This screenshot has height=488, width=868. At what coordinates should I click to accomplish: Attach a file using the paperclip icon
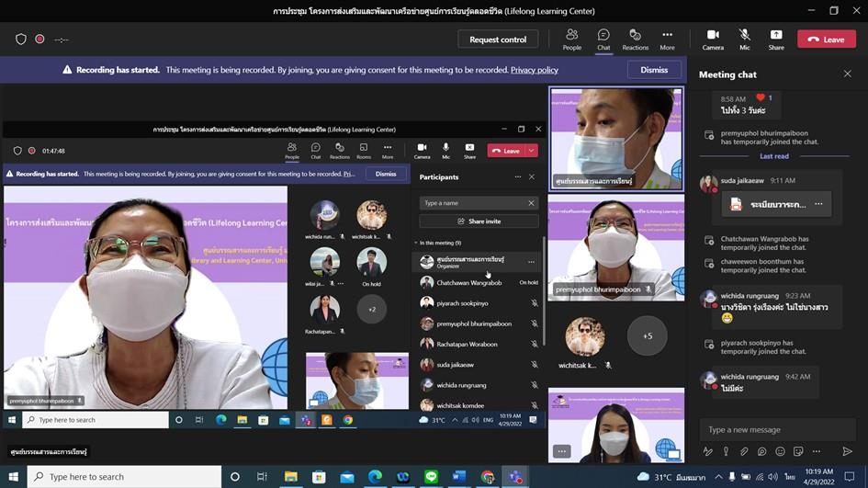pos(744,451)
